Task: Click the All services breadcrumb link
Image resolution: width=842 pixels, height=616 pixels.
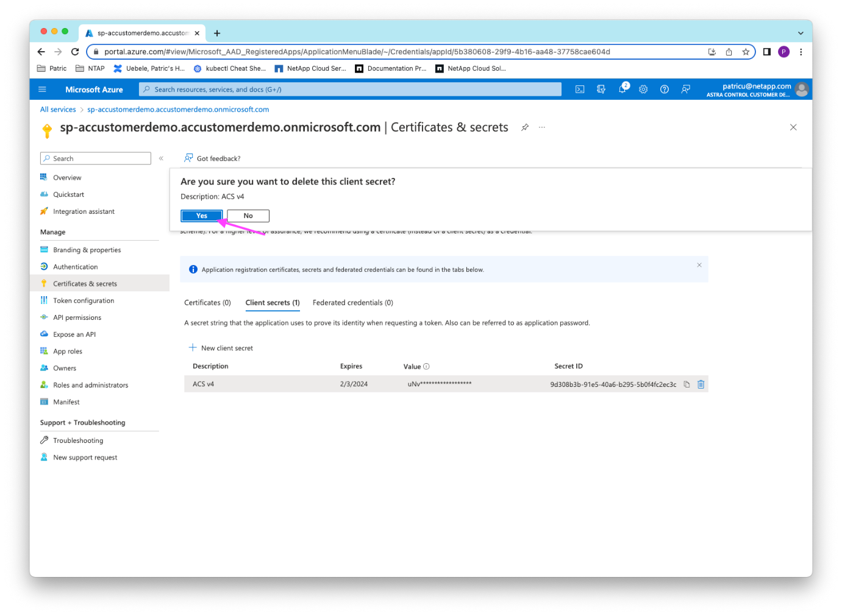Action: pos(58,110)
